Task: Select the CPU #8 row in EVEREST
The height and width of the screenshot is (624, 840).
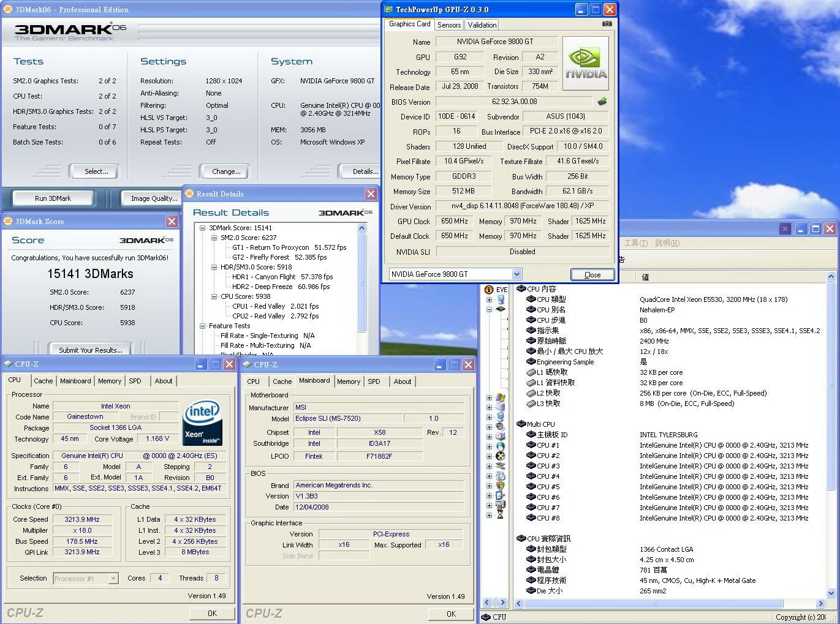Action: point(667,518)
